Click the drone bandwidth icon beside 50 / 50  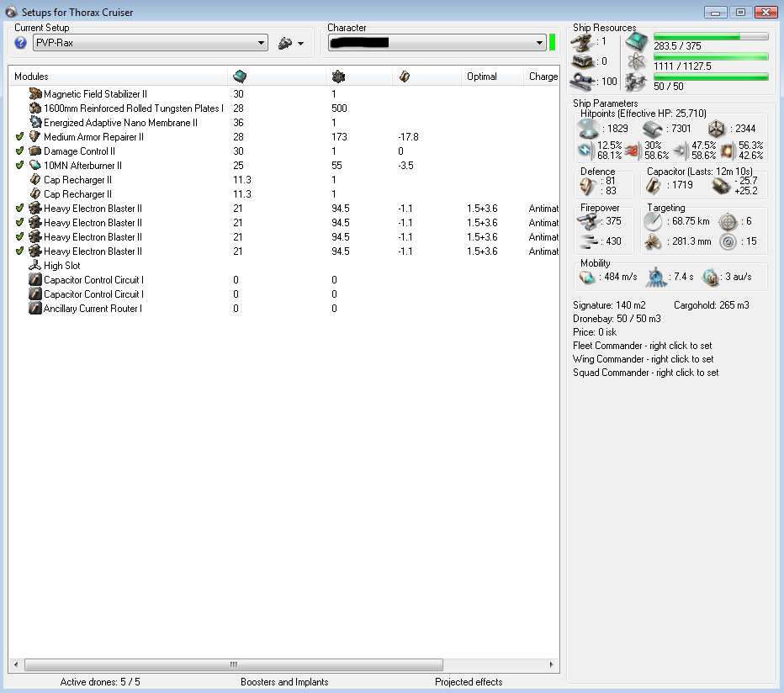[x=637, y=82]
